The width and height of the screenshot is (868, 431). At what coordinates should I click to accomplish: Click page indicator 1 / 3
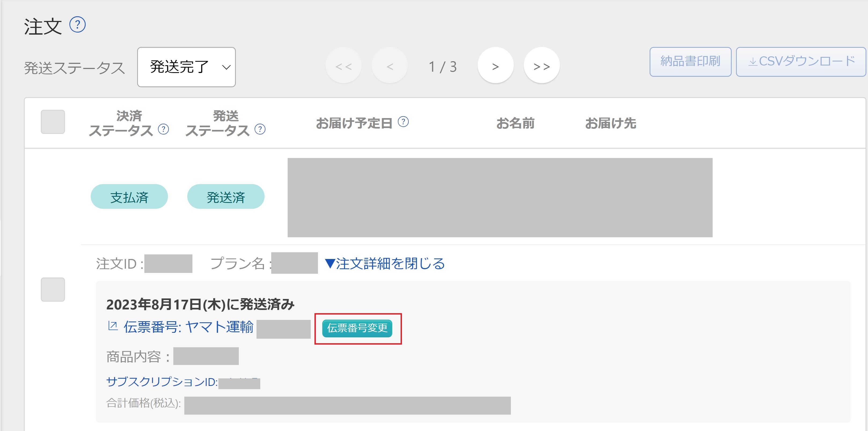[443, 67]
